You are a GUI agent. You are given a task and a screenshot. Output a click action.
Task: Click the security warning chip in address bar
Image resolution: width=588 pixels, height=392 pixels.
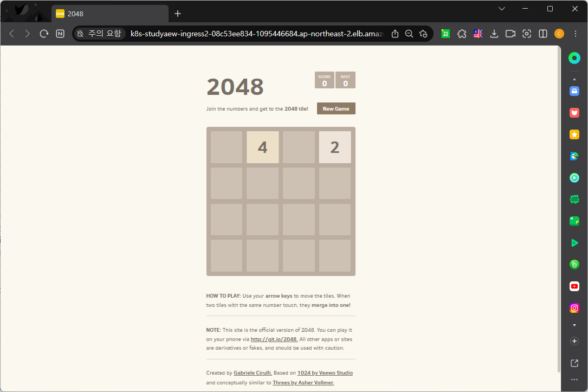99,34
